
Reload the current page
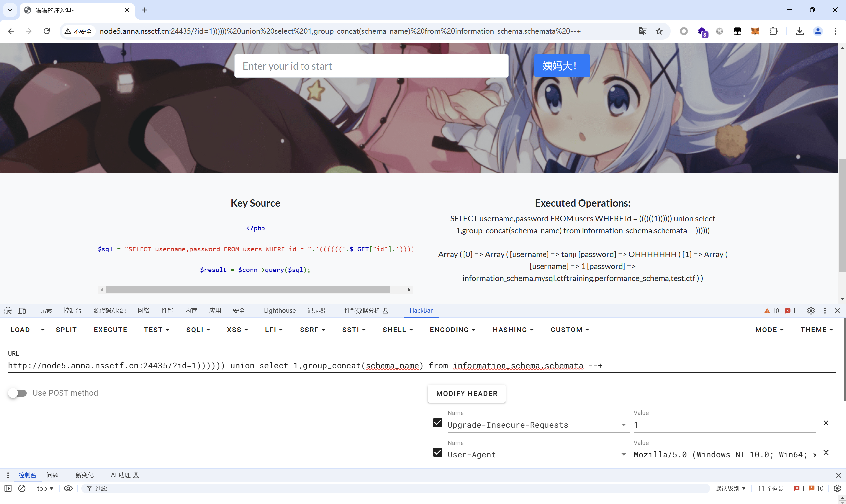(x=47, y=31)
